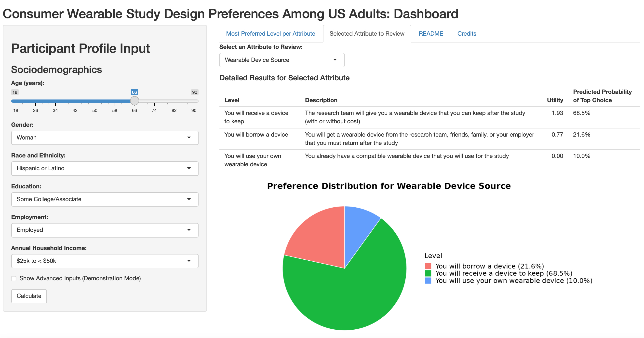644x338 pixels.
Task: Click the green legend swatch for receive a device
Action: 428,273
